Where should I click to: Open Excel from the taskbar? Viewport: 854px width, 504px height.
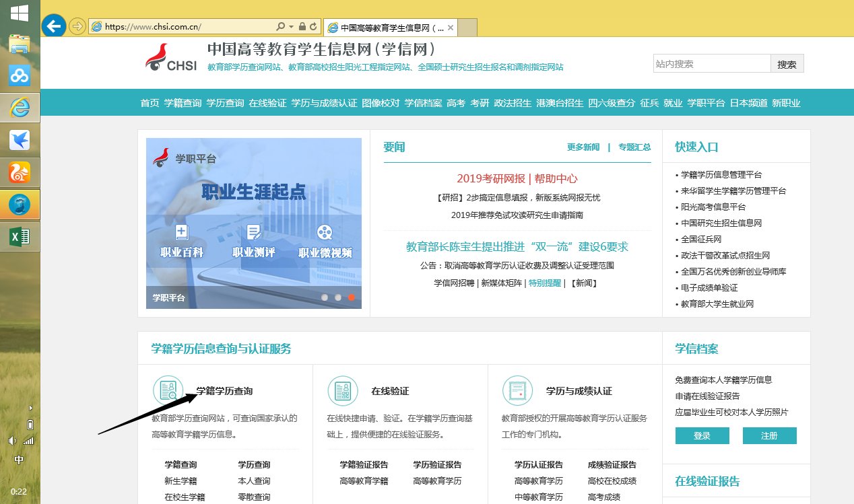pos(19,237)
